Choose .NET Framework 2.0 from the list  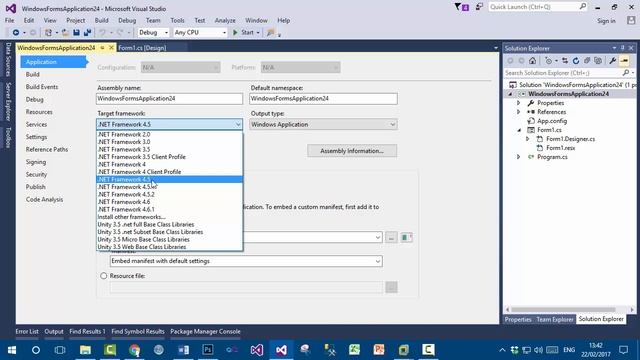click(169, 134)
